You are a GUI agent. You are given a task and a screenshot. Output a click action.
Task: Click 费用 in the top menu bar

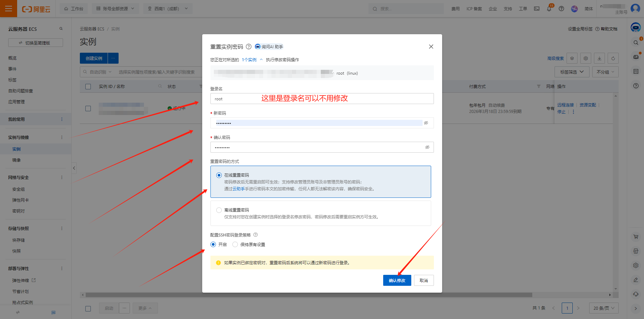point(455,9)
